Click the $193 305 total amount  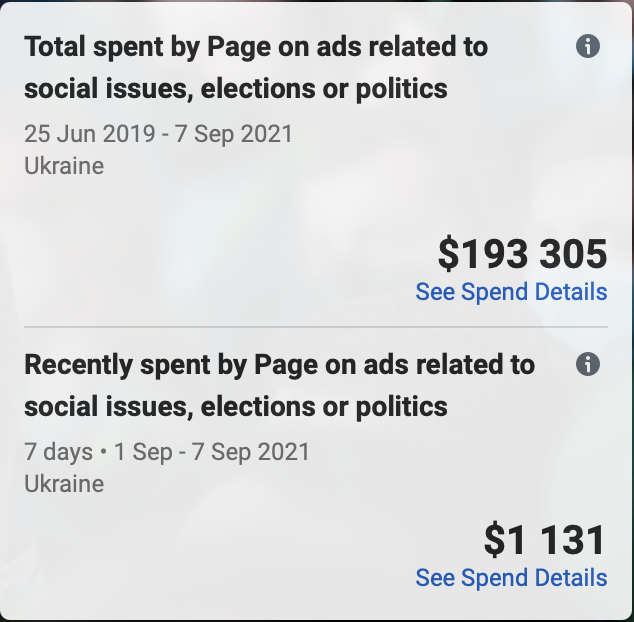click(x=522, y=254)
